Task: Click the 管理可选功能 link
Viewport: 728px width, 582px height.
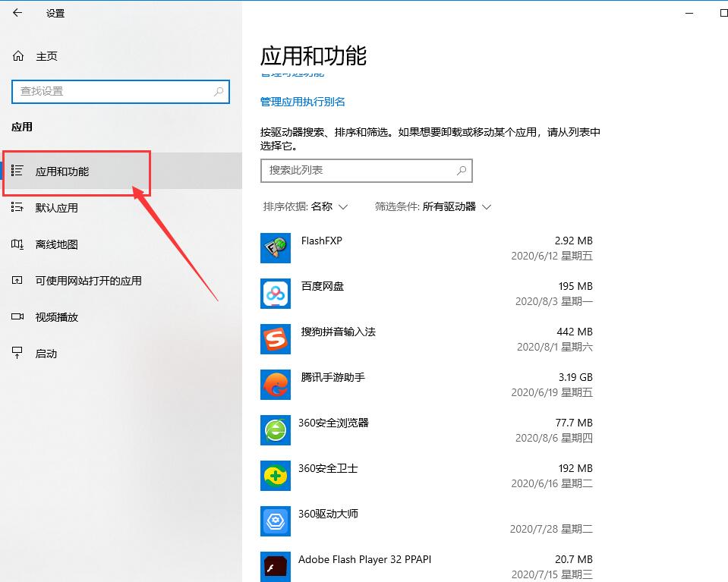Action: [x=292, y=74]
